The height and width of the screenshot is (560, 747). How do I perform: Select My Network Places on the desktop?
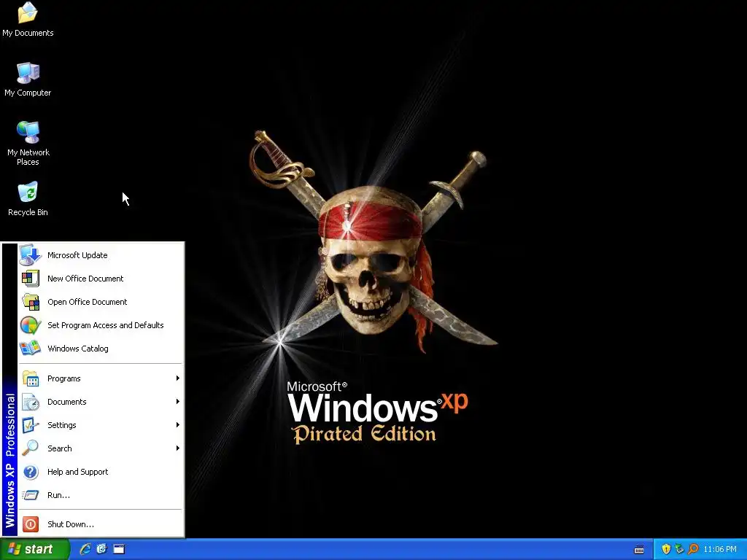click(28, 143)
